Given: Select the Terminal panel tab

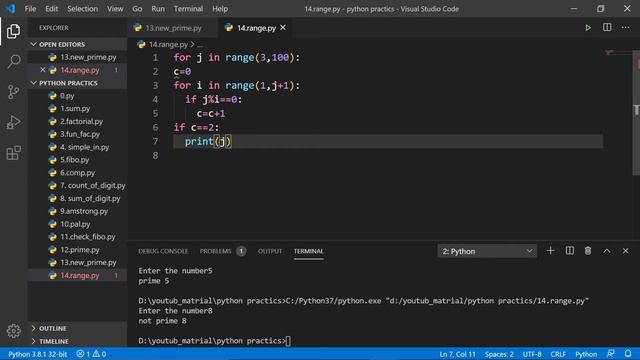Looking at the screenshot, I should pyautogui.click(x=309, y=251).
